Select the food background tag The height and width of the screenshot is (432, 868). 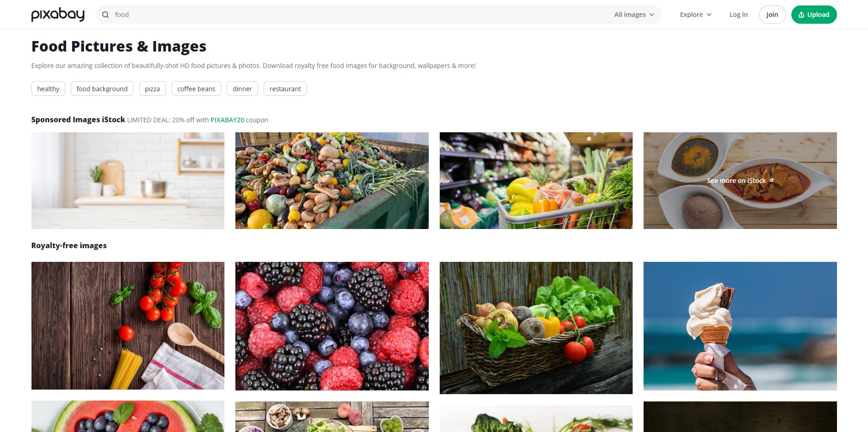tap(102, 88)
